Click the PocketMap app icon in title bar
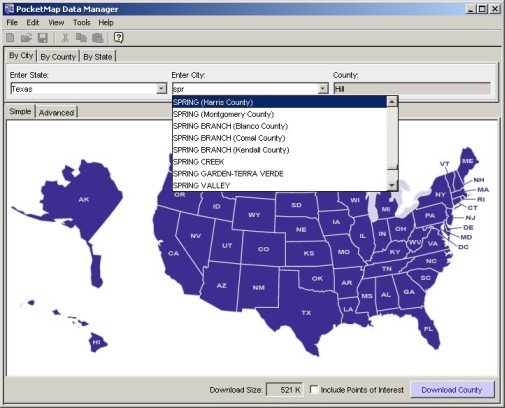 point(9,9)
